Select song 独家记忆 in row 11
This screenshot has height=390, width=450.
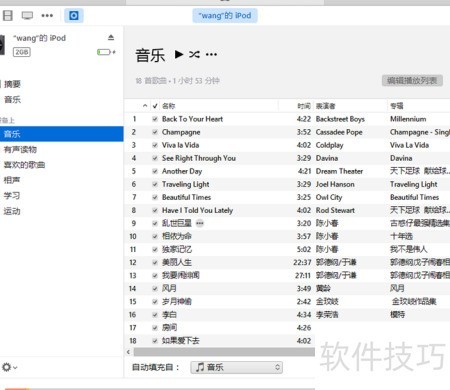click(177, 249)
